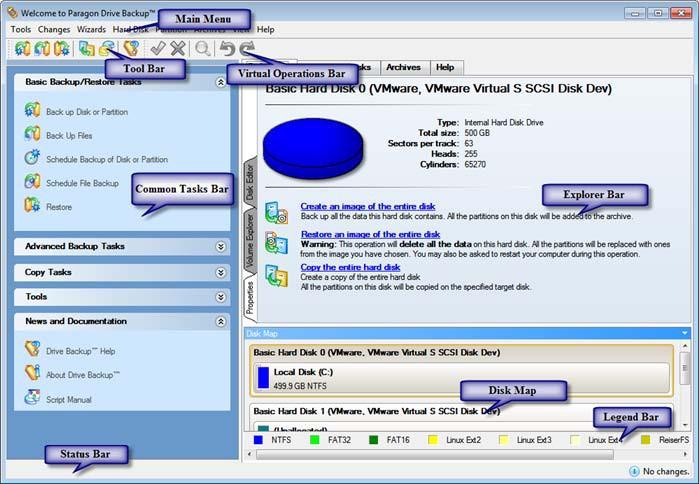The width and height of the screenshot is (699, 484).
Task: Click the blue Local Disk (C:) partition icon
Action: (263, 377)
